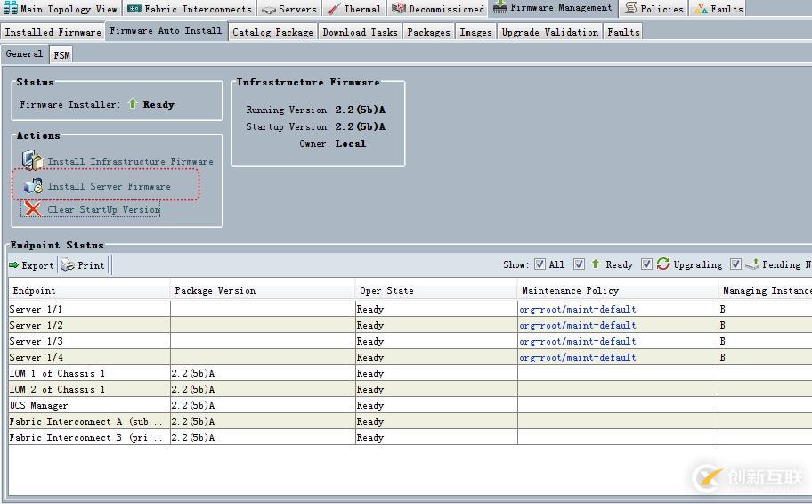
Task: Click the Fabric Interconnects tab icon
Action: (134, 9)
